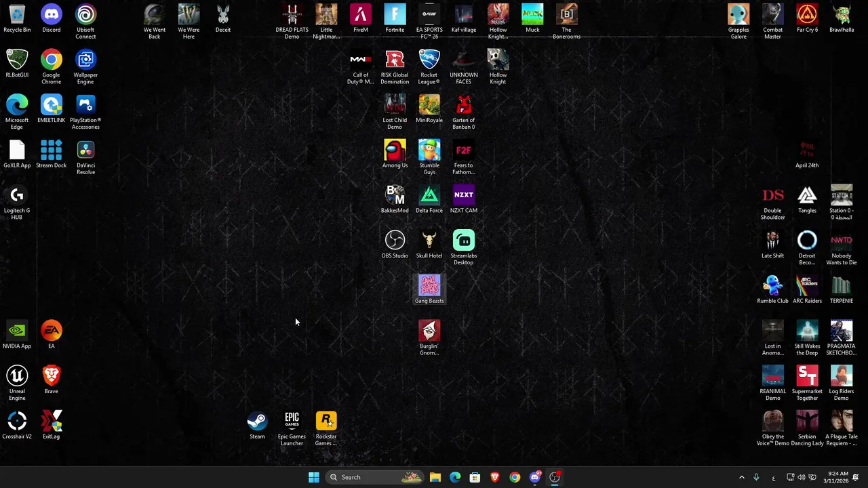Launch Supermarket Together
This screenshot has height=488, width=868.
tap(807, 384)
